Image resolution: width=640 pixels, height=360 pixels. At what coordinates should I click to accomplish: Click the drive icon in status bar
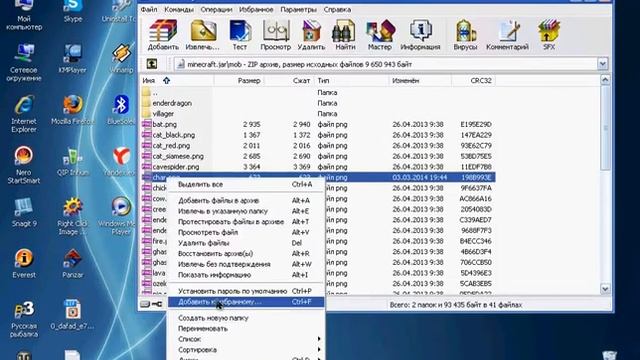[x=145, y=304]
